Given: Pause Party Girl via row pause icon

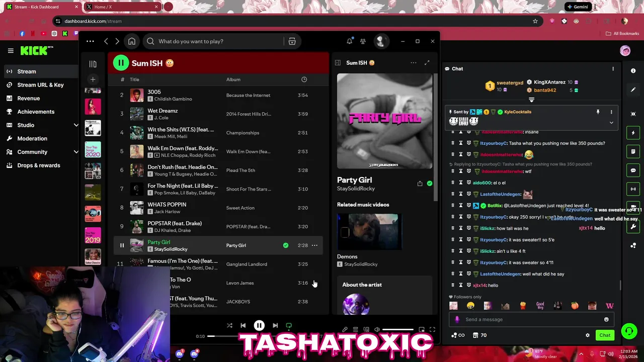Looking at the screenshot, I should 122,245.
